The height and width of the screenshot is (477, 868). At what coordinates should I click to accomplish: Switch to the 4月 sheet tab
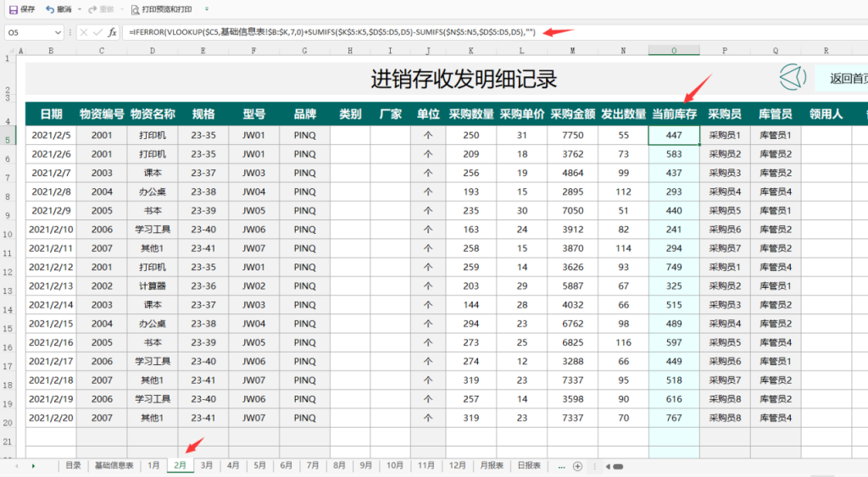click(233, 465)
